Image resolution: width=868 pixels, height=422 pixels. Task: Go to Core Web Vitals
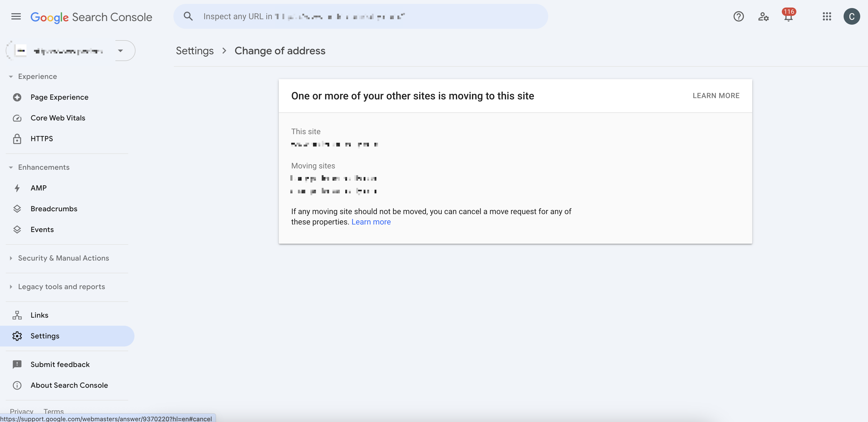58,118
